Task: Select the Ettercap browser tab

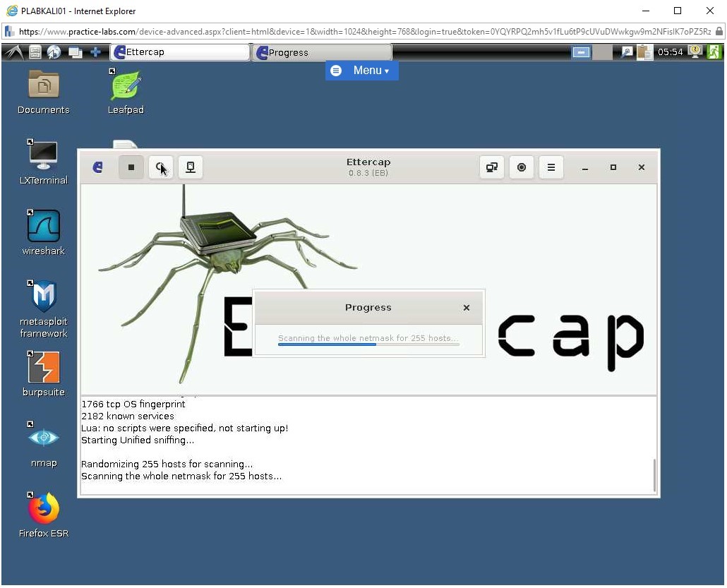Action: tap(179, 52)
